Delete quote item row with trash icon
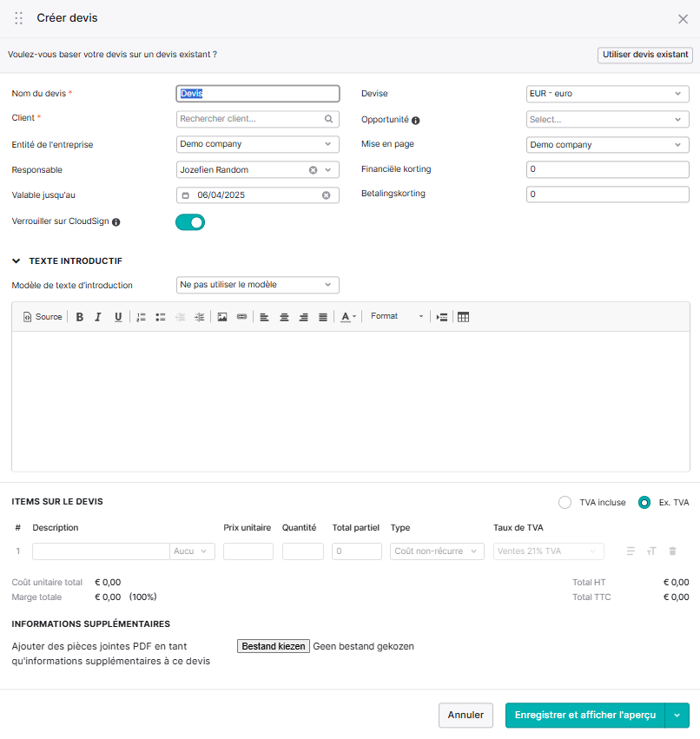Image resolution: width=700 pixels, height=739 pixels. click(673, 551)
